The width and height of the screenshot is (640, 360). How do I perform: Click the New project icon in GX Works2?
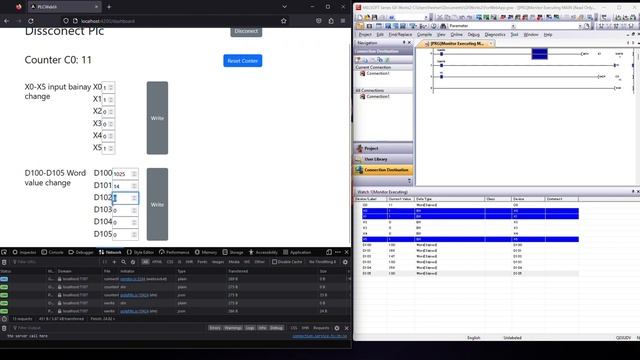360,18
